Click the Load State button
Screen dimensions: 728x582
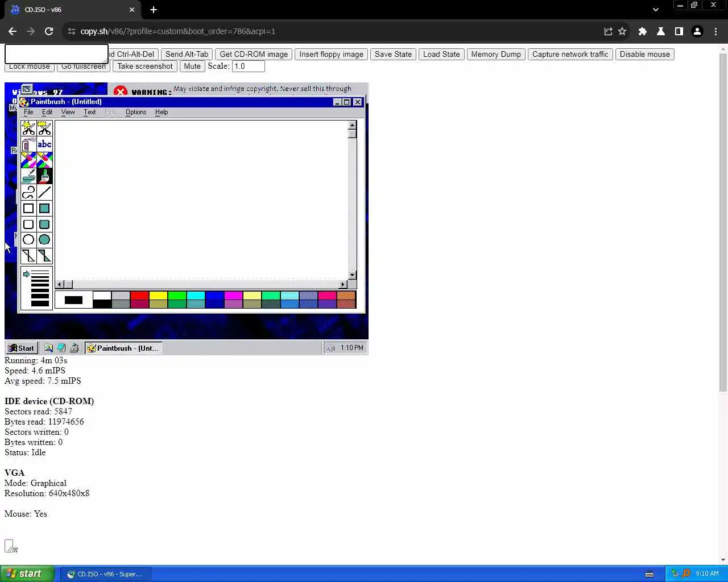pyautogui.click(x=441, y=55)
